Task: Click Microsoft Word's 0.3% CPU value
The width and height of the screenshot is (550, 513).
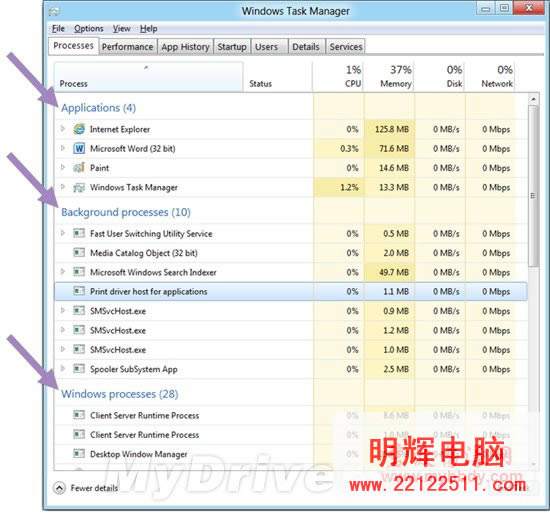Action: 349,149
